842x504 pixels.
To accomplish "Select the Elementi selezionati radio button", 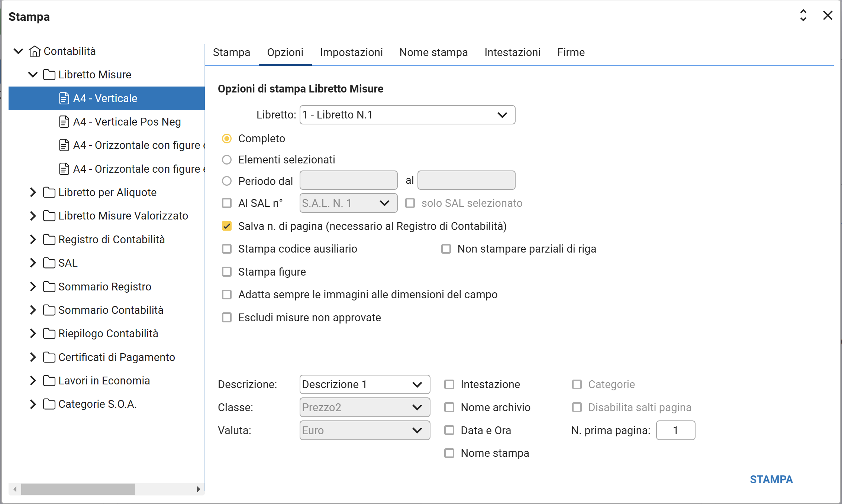I will (227, 160).
